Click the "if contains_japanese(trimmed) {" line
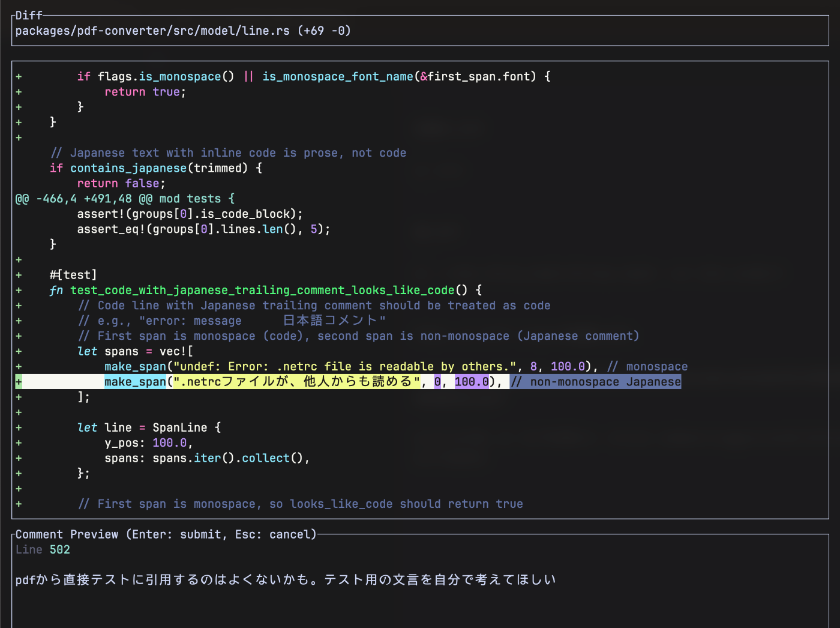 click(156, 168)
